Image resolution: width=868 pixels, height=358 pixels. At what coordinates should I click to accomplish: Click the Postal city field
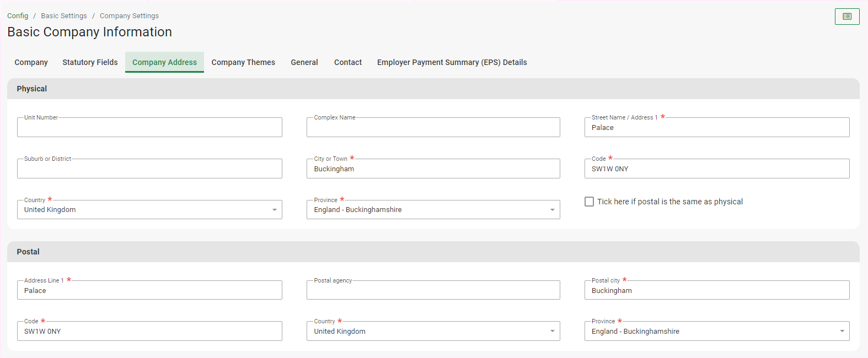pyautogui.click(x=716, y=291)
